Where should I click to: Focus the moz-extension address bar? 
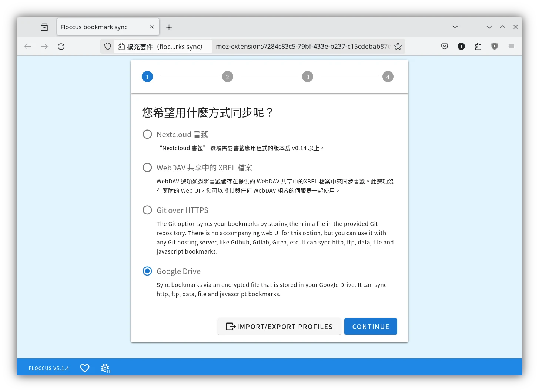303,46
